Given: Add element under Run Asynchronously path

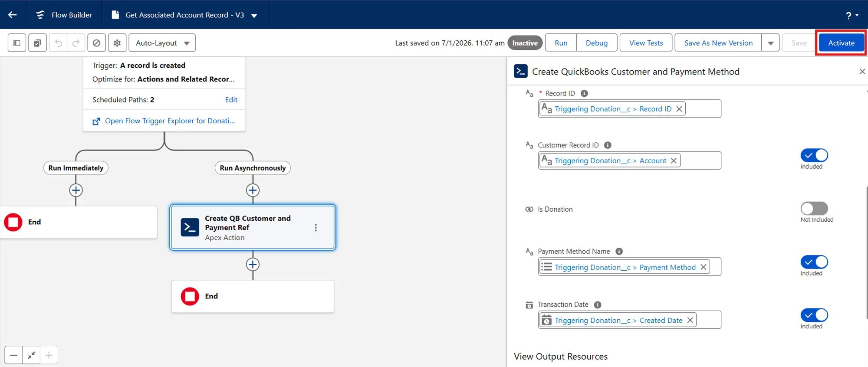Looking at the screenshot, I should 253,190.
